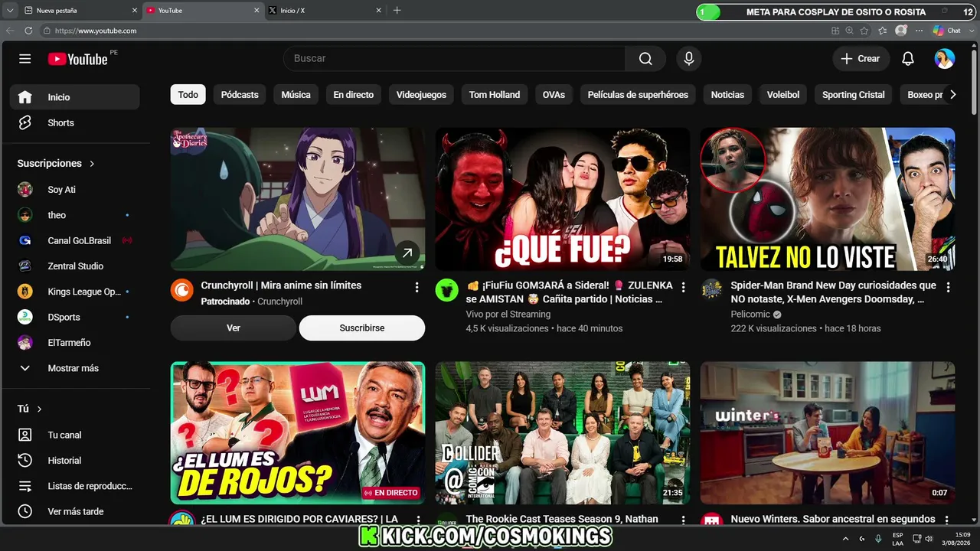
Task: Select the Películas de superhéroes chip
Action: (638, 95)
